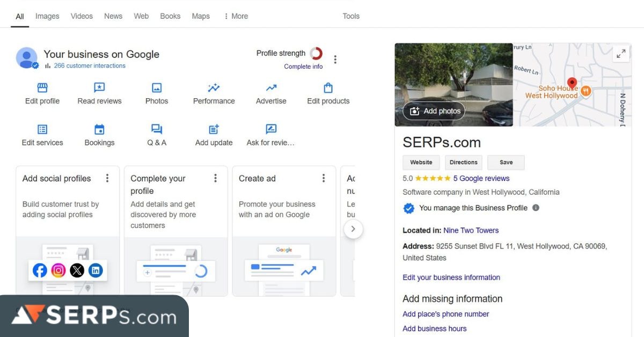Switch to the News search tab
Image resolution: width=644 pixels, height=337 pixels.
113,16
